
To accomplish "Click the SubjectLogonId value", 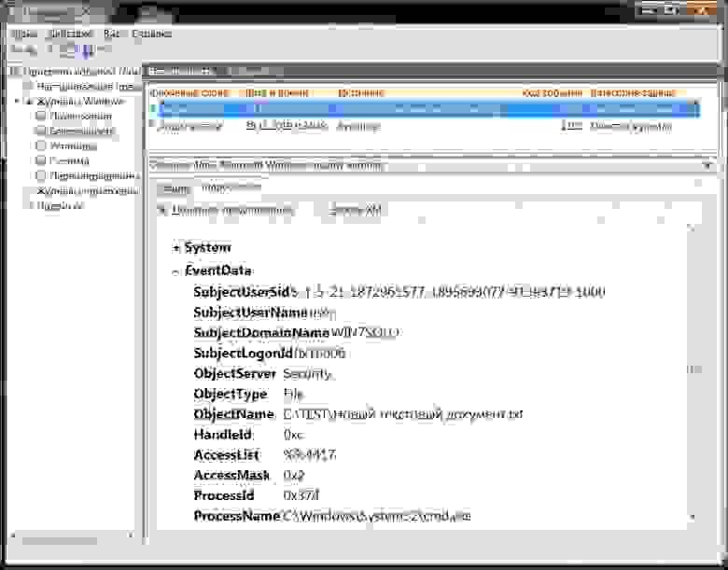I will pos(320,354).
